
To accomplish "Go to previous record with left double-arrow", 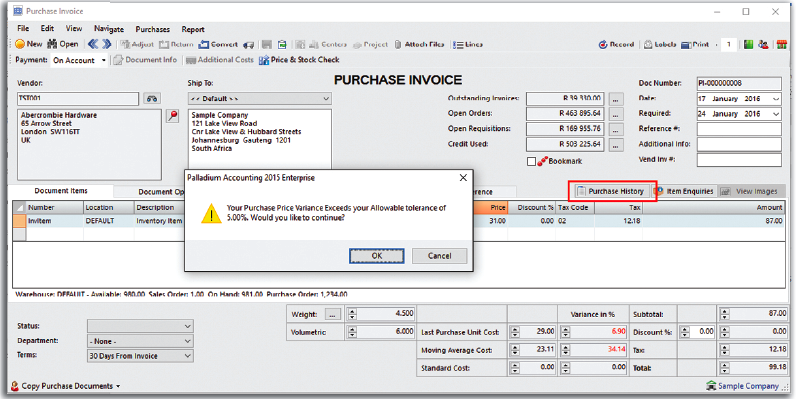I will tap(93, 44).
